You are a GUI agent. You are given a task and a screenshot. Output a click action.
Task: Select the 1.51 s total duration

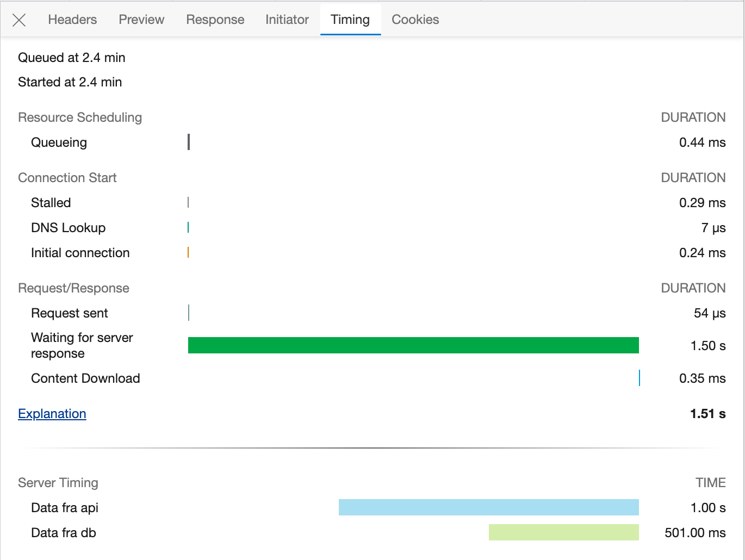pos(707,414)
